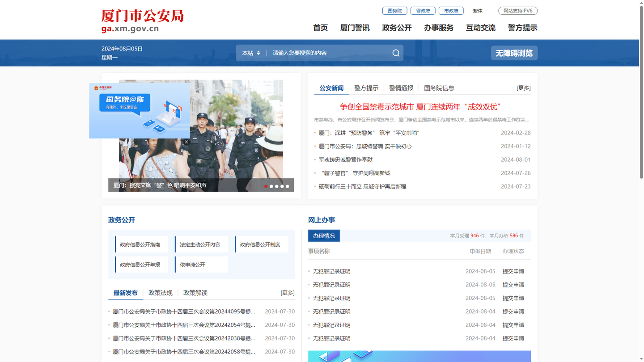Click the 国务院 link button

tap(394, 11)
